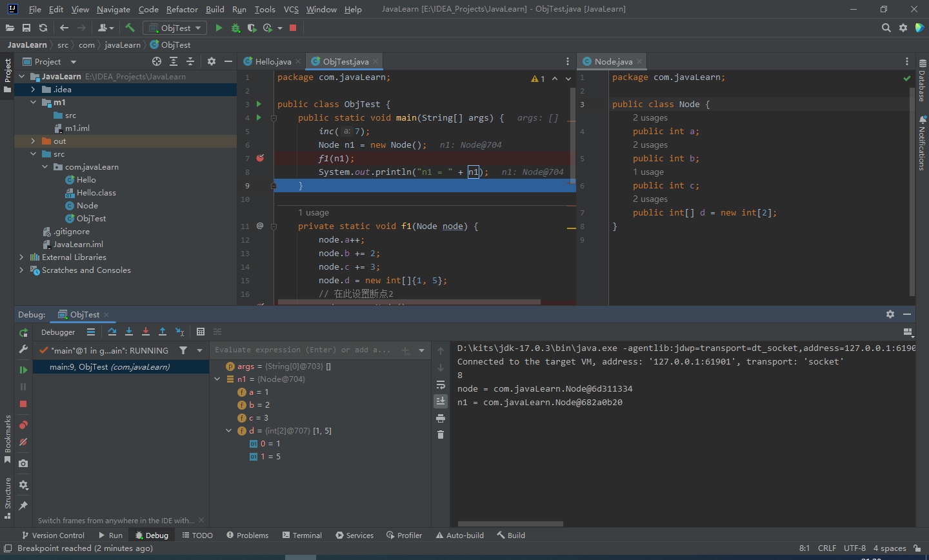Toggle soft-wrap in the console
Image resolution: width=929 pixels, height=560 pixels.
pos(441,385)
